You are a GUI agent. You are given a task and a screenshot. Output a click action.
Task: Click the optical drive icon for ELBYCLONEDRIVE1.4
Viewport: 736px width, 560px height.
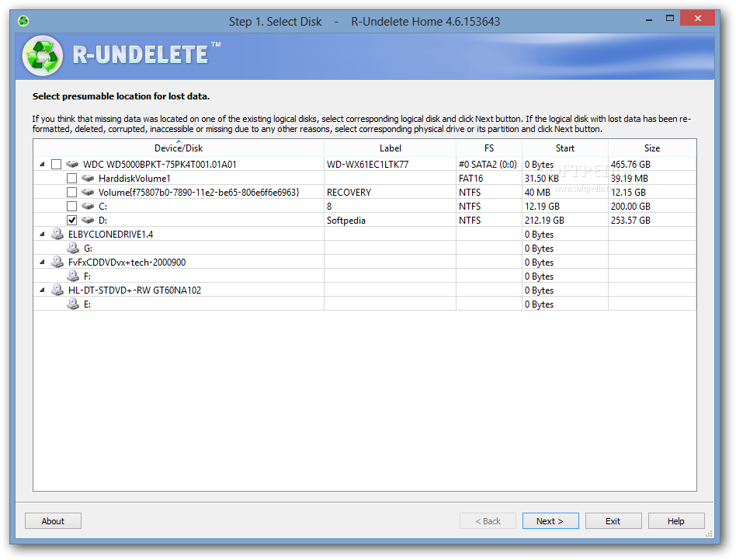click(57, 234)
